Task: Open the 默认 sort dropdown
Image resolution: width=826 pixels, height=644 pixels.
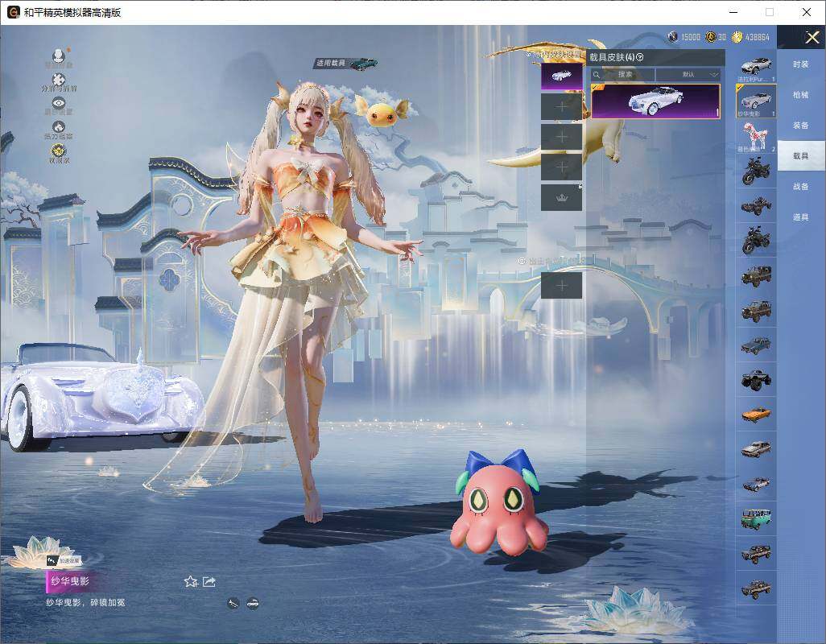Action: (x=688, y=74)
